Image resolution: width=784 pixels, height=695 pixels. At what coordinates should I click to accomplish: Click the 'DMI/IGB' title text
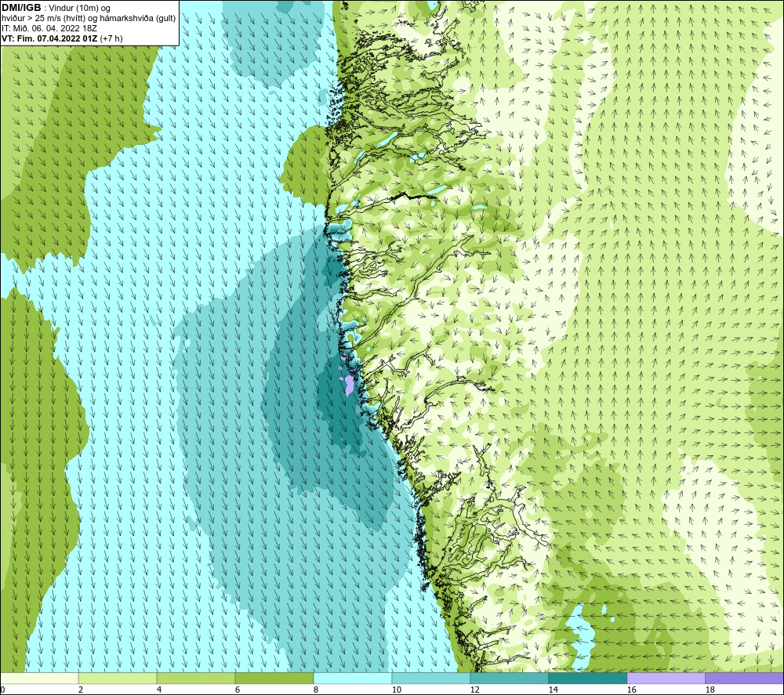click(21, 8)
